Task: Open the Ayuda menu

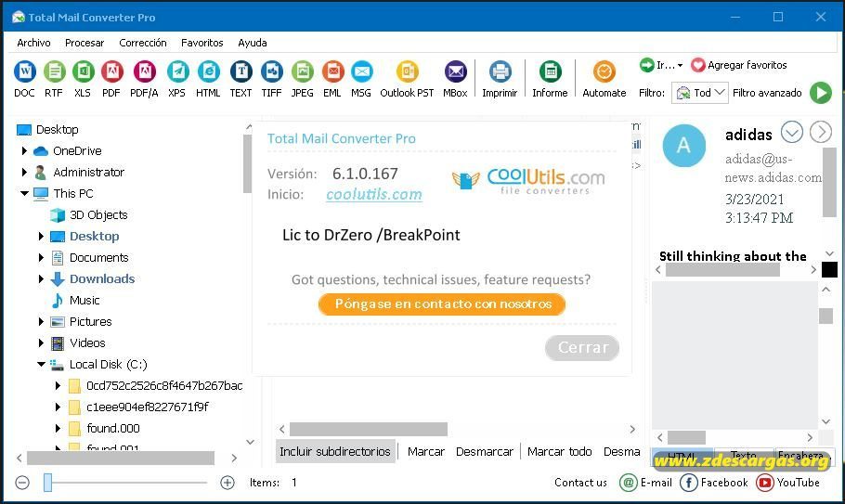Action: tap(253, 43)
